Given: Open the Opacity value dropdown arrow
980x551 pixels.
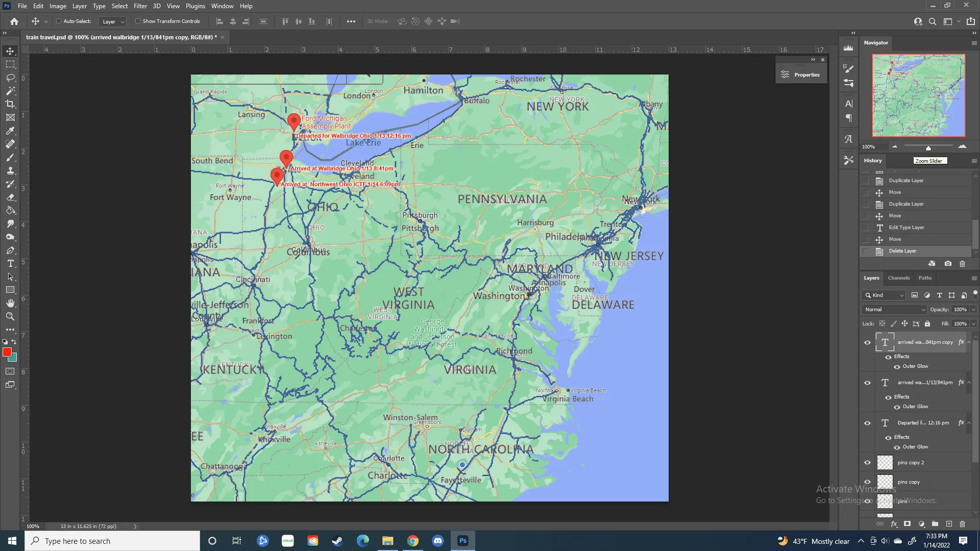Looking at the screenshot, I should tap(973, 310).
